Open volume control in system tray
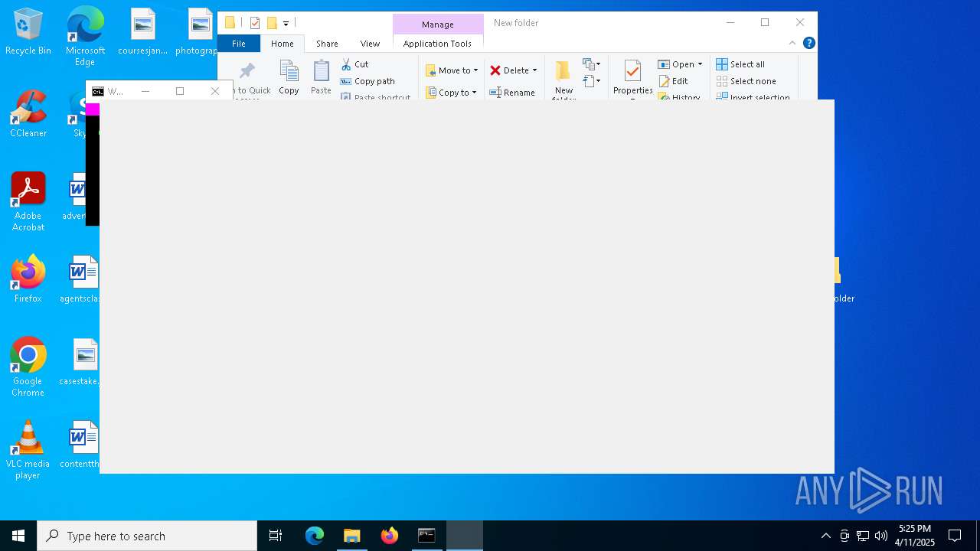 [x=880, y=536]
